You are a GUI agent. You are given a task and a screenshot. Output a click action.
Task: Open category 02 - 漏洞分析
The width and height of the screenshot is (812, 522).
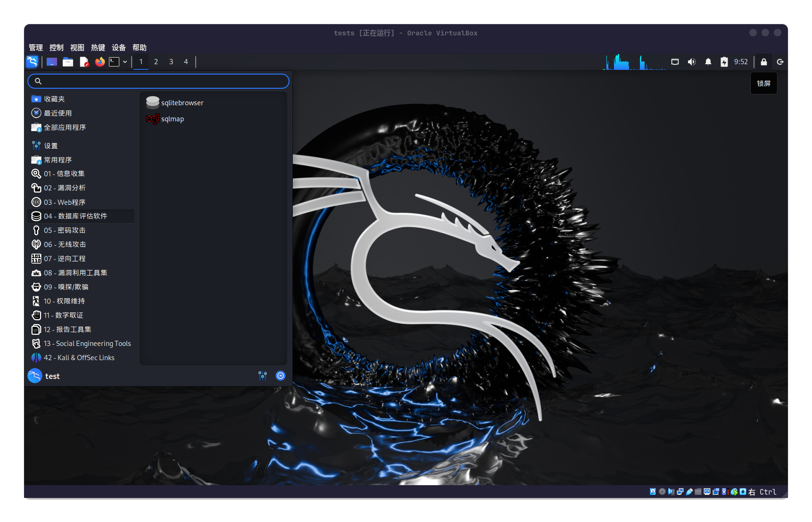pos(82,188)
